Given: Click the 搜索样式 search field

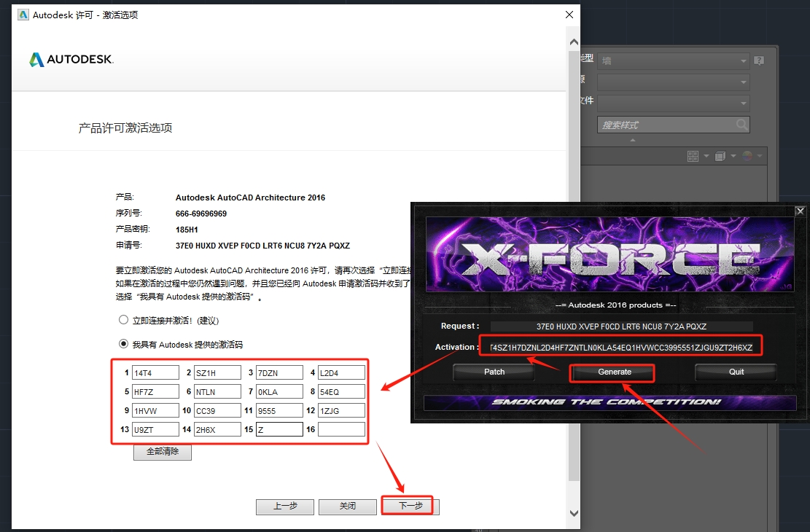Looking at the screenshot, I should pyautogui.click(x=674, y=125).
